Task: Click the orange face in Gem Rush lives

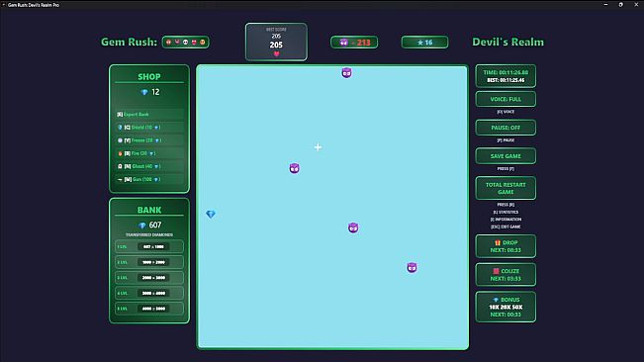Action: pos(203,42)
